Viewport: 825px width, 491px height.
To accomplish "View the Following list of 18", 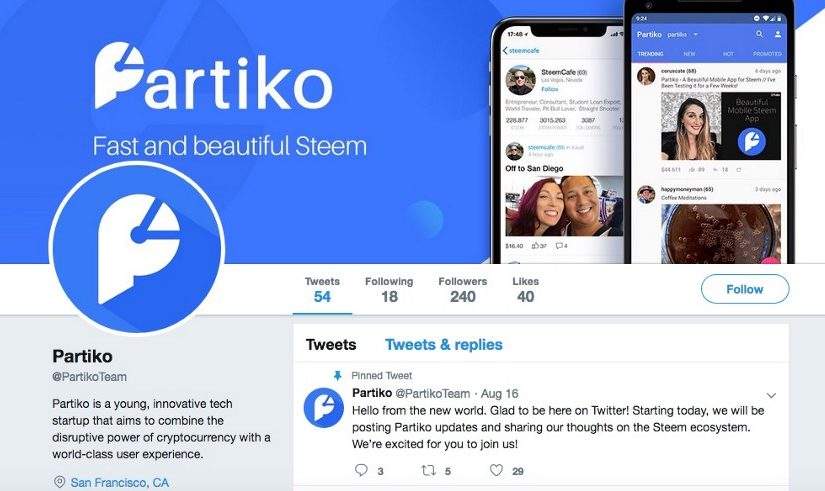I will [389, 289].
